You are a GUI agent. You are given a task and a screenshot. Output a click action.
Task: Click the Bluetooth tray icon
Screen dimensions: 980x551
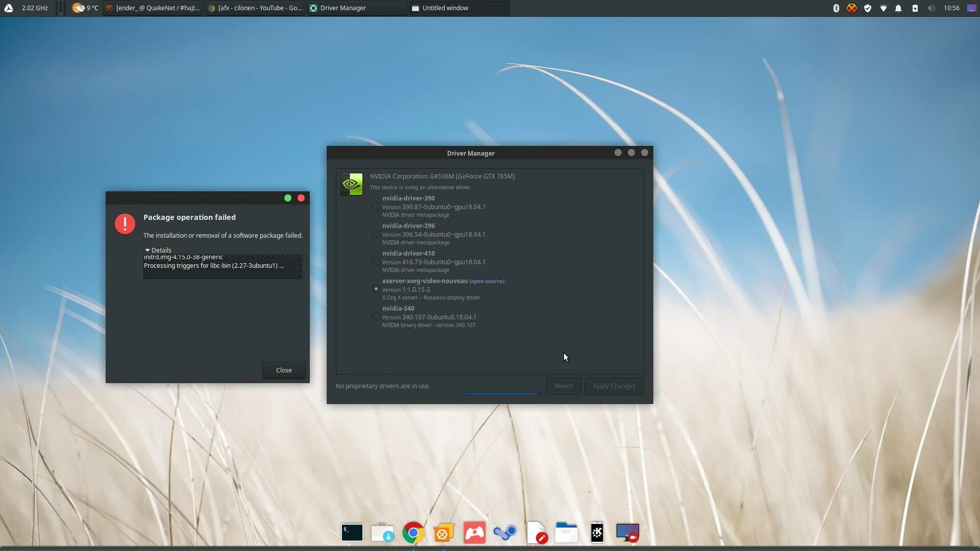point(836,8)
